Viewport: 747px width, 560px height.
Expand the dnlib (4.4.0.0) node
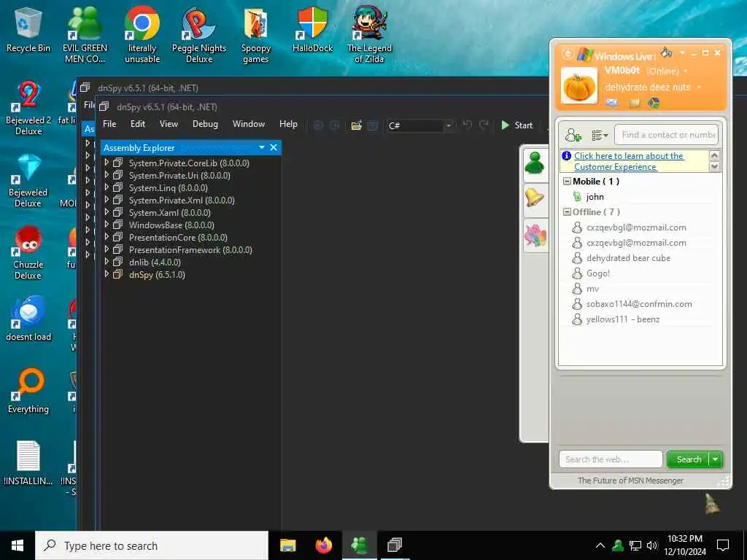107,262
